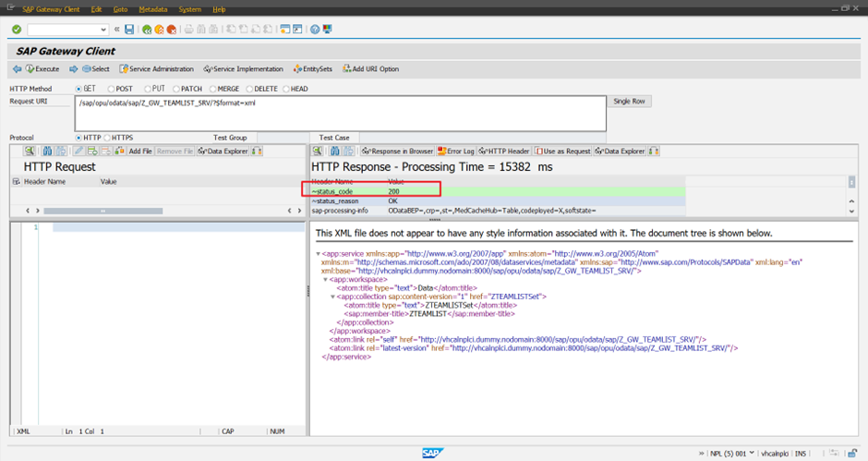Open the Metadata menu
The image size is (868, 461).
[x=152, y=9]
